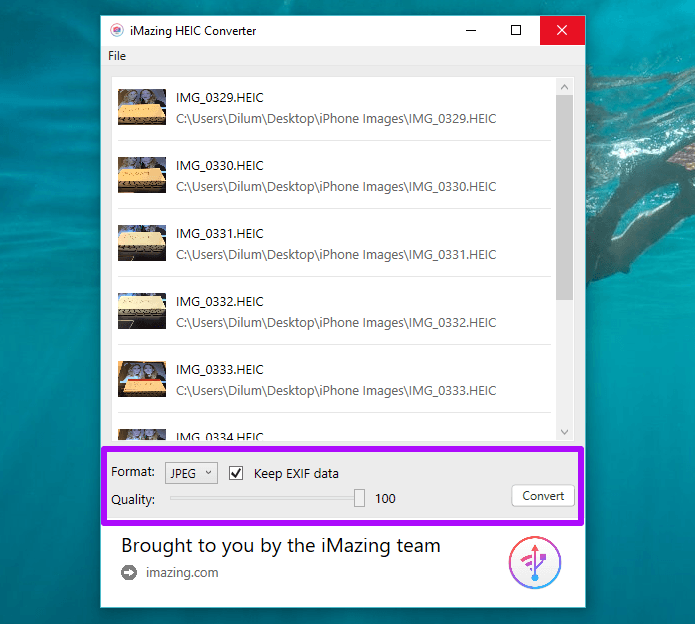This screenshot has height=624, width=695.
Task: Close the iMazing HEIC Converter window
Action: coord(562,30)
